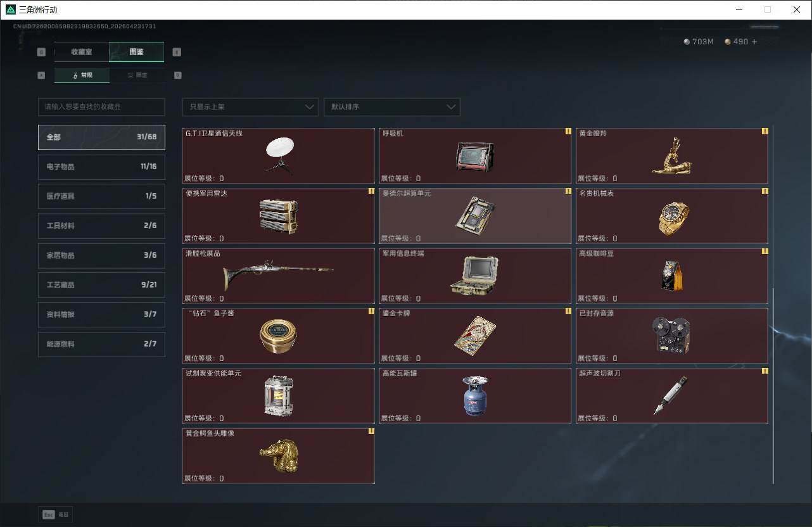
Task: Click the yellow badge on 名贵机械表 card
Action: 764,191
